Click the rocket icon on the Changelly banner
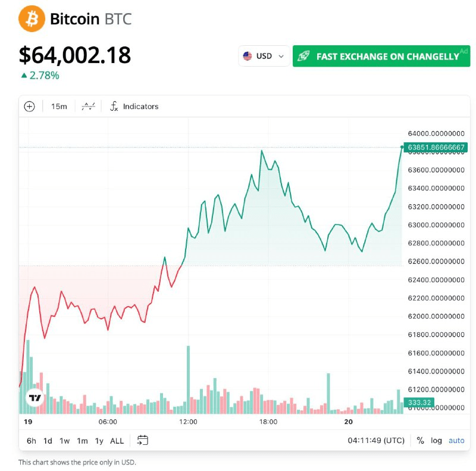This screenshot has width=476, height=471. [x=303, y=56]
